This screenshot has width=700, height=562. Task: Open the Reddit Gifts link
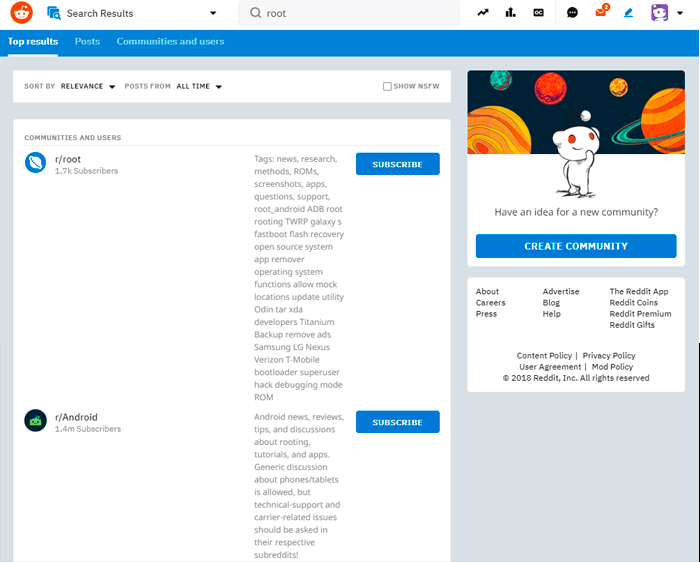point(632,325)
